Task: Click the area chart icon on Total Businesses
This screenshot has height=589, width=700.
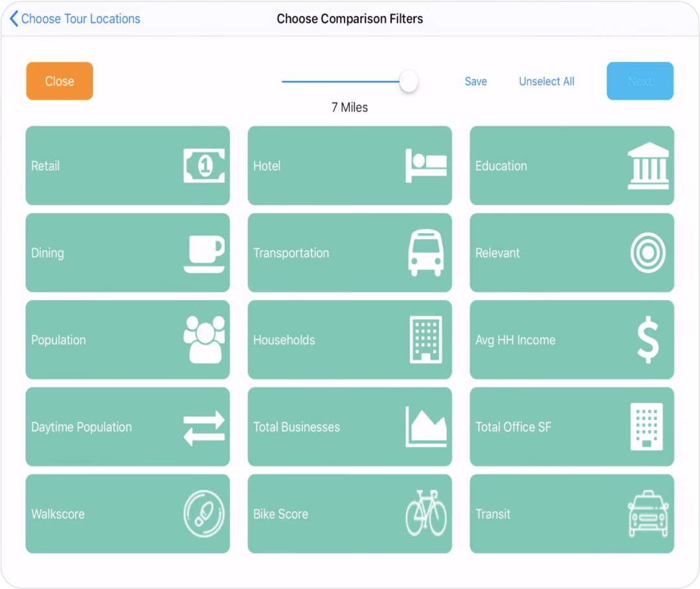Action: [x=426, y=427]
